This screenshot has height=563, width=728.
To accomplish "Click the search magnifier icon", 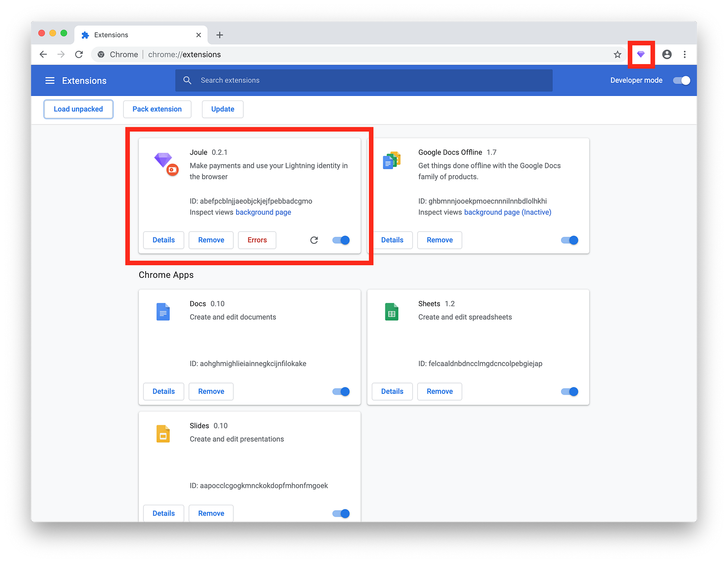I will (x=187, y=80).
